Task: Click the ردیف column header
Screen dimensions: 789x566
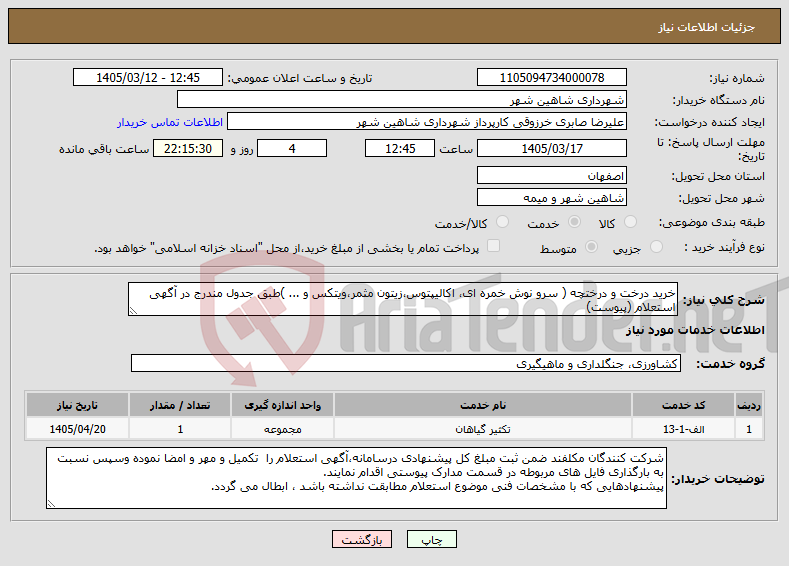Action: click(749, 405)
